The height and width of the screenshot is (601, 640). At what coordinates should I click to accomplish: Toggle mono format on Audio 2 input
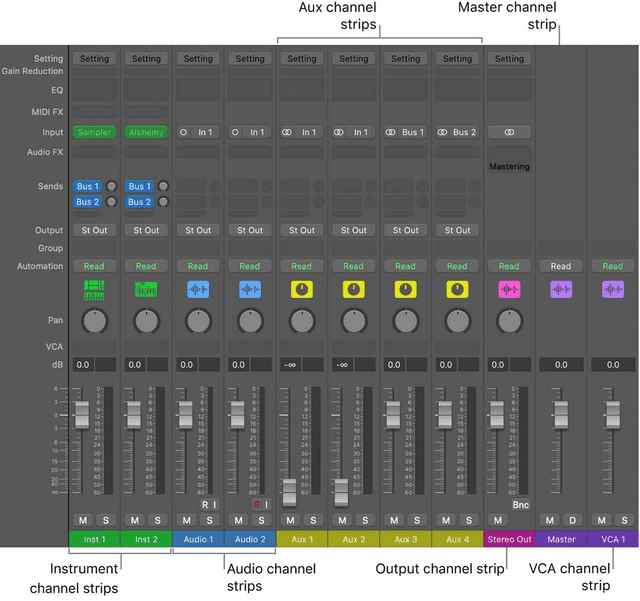tap(236, 132)
